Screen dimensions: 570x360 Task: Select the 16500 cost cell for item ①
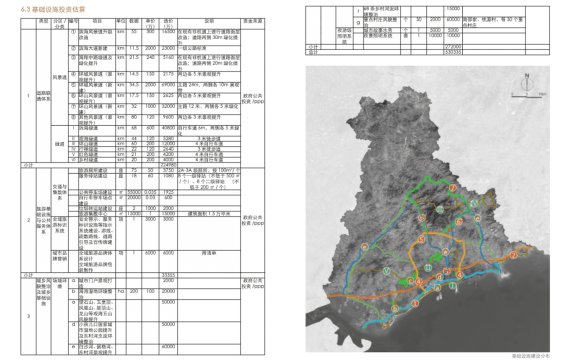pos(168,32)
